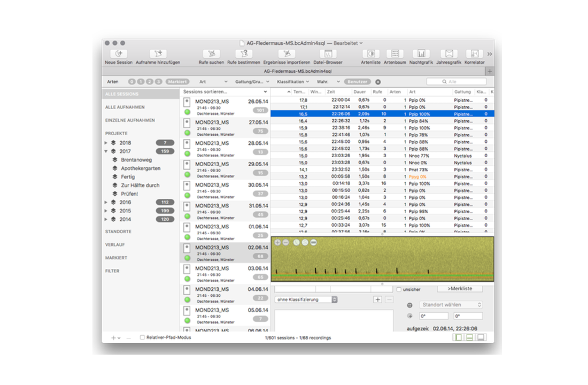Click the layers icon next to Brentanoweg
This screenshot has width=588, height=385.
(115, 160)
